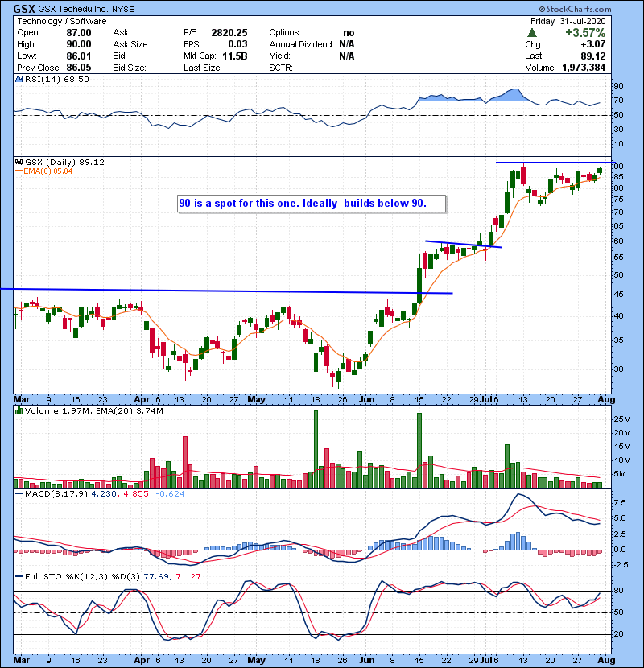644x668 pixels.
Task: Click the 70 overbought level on RSI scale
Action: (618, 101)
